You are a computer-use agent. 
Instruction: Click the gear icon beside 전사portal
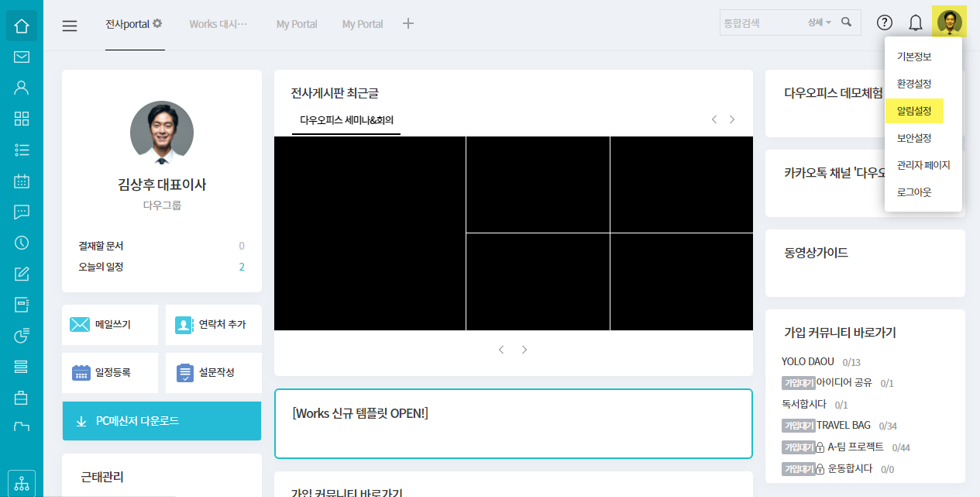(x=157, y=23)
